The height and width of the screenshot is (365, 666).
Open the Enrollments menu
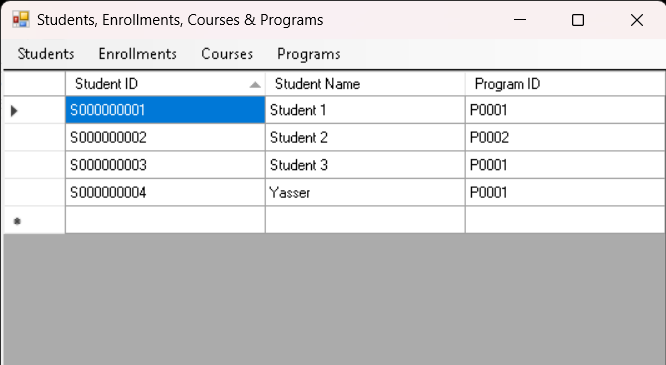pos(138,54)
